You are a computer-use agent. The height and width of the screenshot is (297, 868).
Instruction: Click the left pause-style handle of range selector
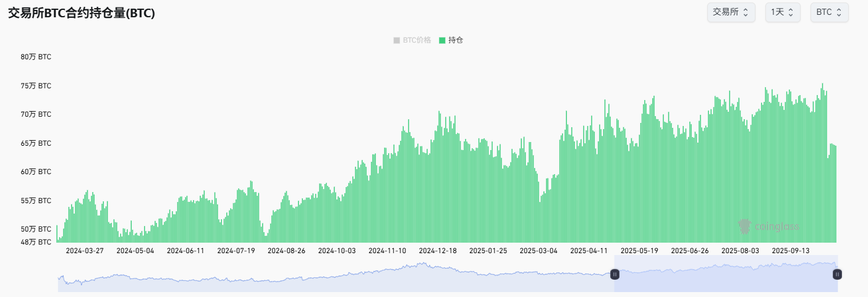pyautogui.click(x=615, y=274)
